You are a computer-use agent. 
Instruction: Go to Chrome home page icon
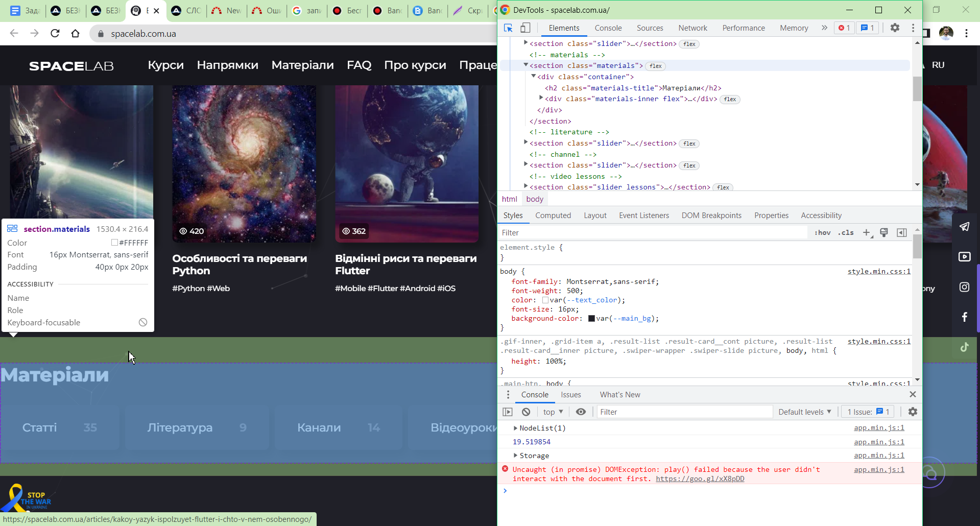76,34
